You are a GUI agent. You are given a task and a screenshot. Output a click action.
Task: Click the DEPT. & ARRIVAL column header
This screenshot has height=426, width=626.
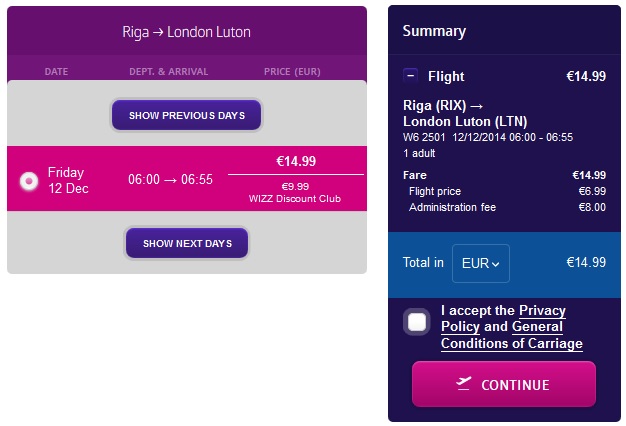168,71
